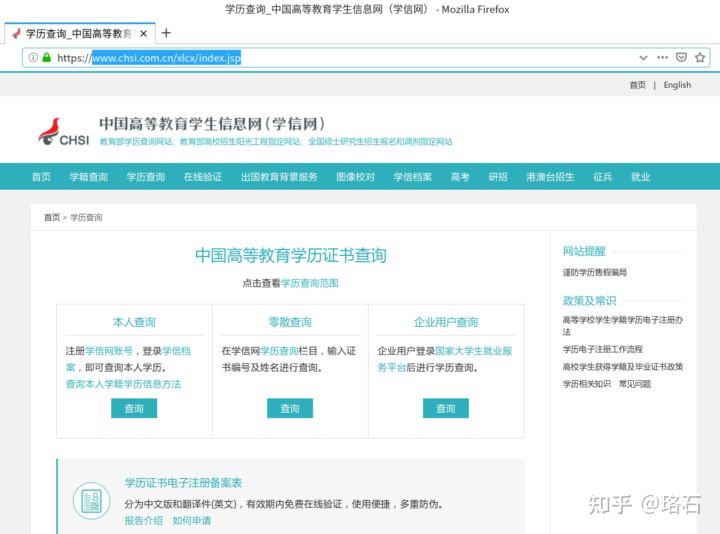Open 首页 in the teal navigation bar
The image size is (720, 534).
(x=41, y=177)
